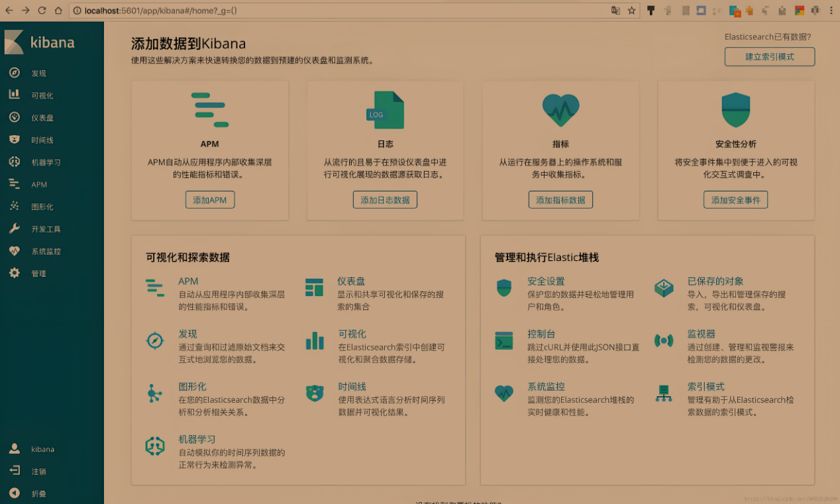This screenshot has height=504, width=840.
Task: Click 安全设置 shield icon in manage panel
Action: [504, 287]
